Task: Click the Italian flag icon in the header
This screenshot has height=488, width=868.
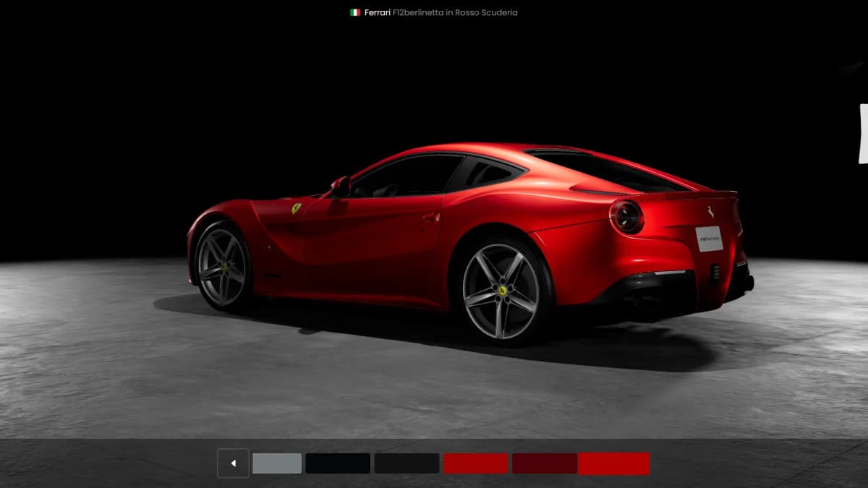Action: (355, 12)
